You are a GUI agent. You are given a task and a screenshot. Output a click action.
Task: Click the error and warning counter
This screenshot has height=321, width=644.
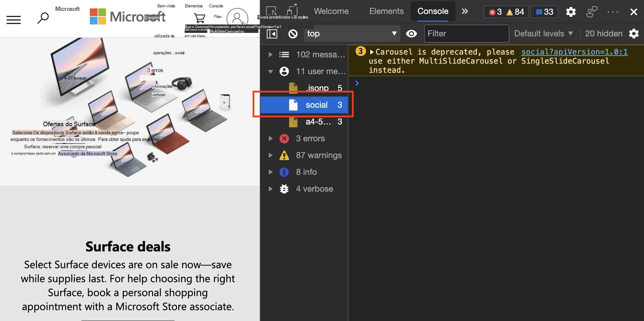point(506,12)
